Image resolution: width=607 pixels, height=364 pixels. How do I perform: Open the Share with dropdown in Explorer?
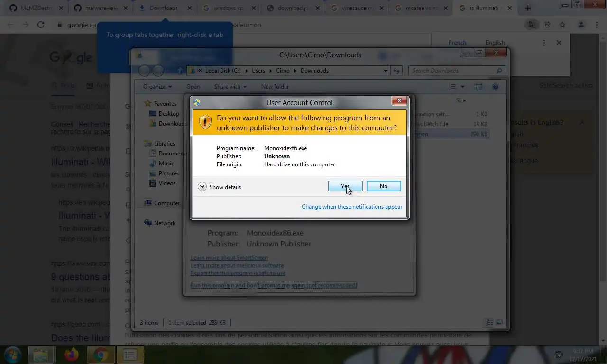(230, 87)
